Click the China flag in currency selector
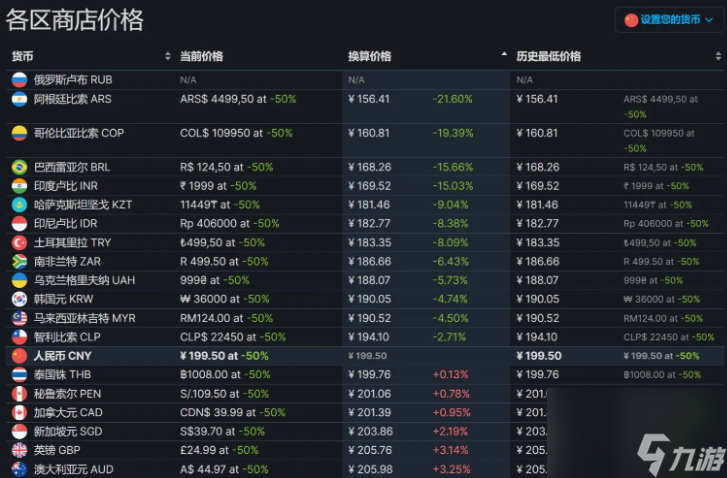 click(x=631, y=20)
